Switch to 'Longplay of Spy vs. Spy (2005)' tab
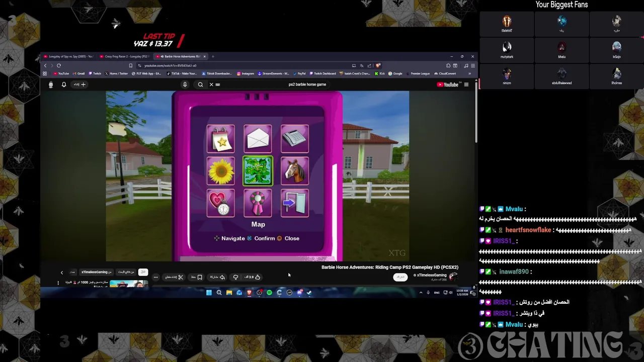 (68, 56)
